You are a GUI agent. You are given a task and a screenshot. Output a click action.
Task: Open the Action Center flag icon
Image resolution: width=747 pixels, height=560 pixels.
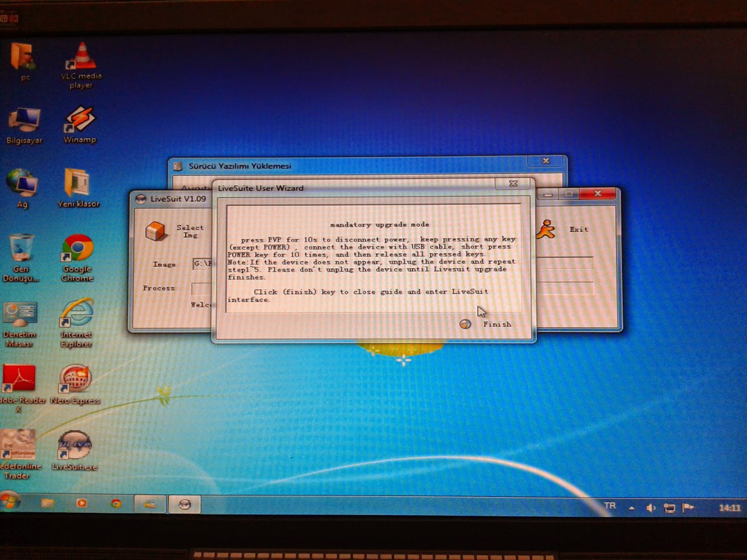click(x=688, y=507)
